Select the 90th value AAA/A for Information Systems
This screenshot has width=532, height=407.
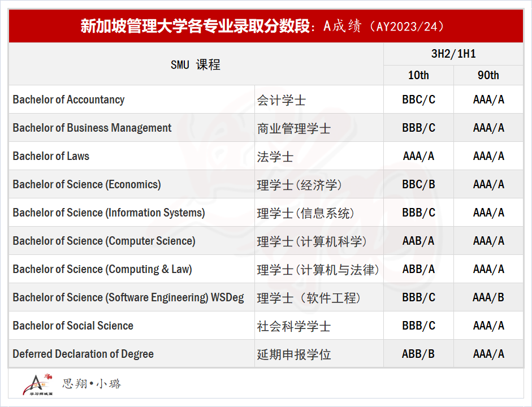pos(488,213)
